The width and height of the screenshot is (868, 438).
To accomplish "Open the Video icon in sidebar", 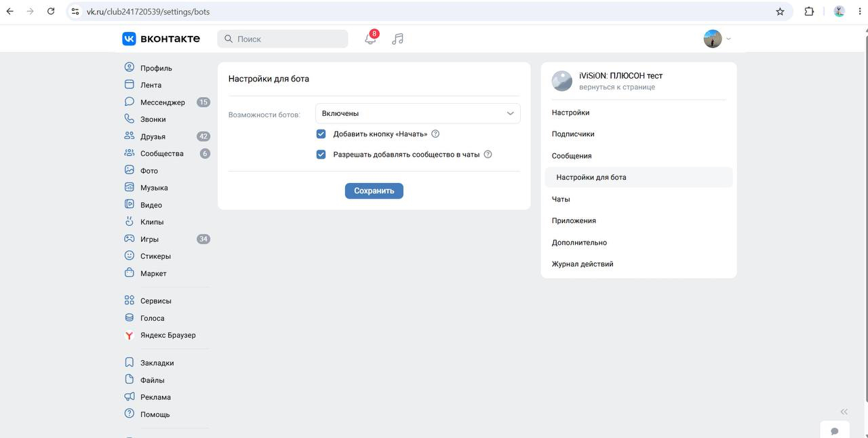I will pos(130,204).
